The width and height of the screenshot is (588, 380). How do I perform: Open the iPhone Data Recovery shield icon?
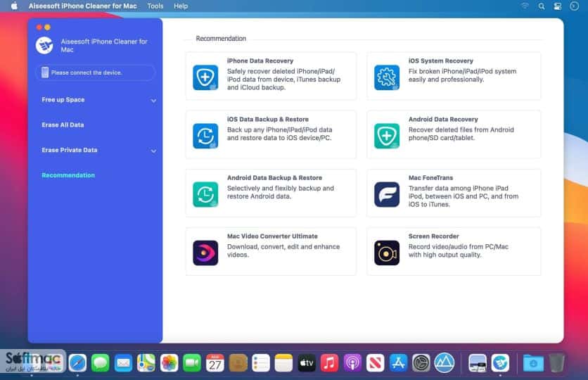[x=205, y=77]
